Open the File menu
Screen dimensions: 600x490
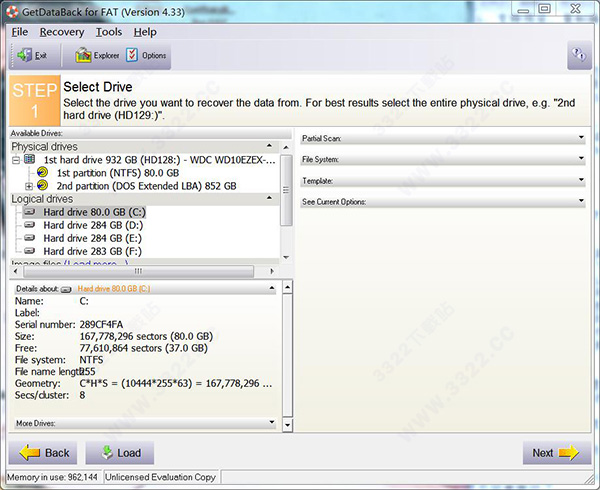click(x=20, y=32)
